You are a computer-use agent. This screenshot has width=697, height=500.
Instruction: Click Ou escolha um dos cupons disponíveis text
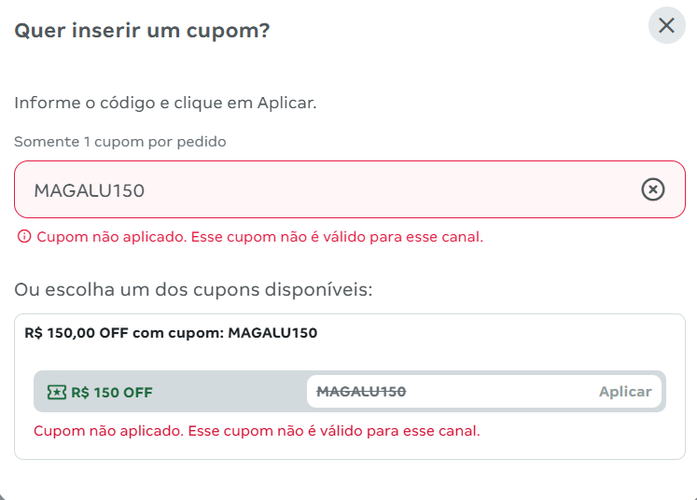coord(193,290)
